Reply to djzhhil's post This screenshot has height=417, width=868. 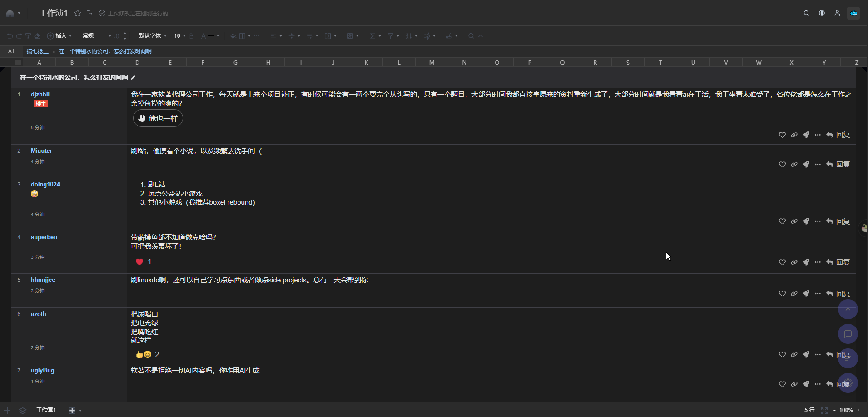point(838,135)
